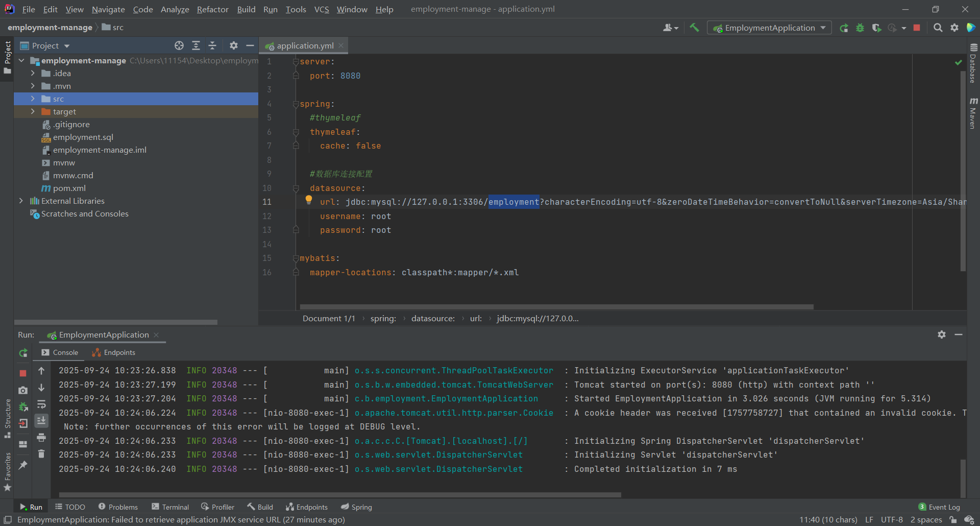The height and width of the screenshot is (526, 980).
Task: Take thread dump camera icon
Action: [23, 390]
